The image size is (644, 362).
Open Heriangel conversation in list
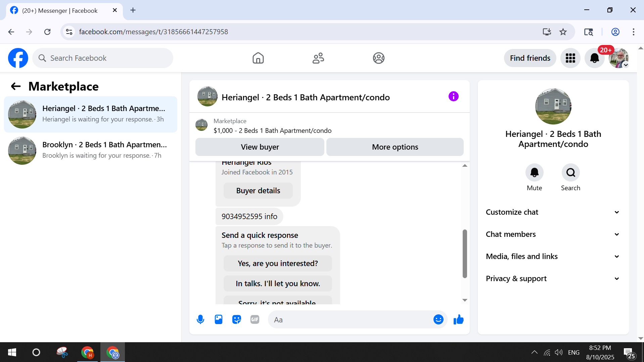coord(91,114)
